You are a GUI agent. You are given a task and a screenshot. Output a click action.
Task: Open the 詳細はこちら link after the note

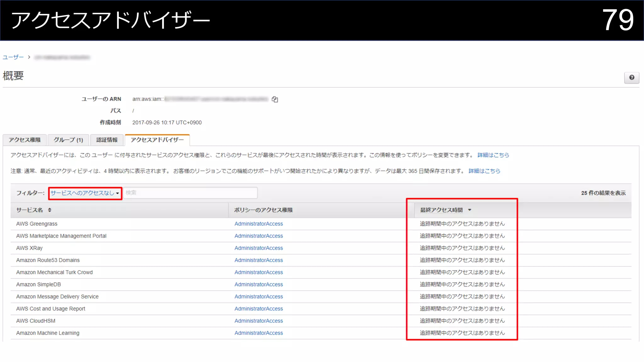coord(484,171)
